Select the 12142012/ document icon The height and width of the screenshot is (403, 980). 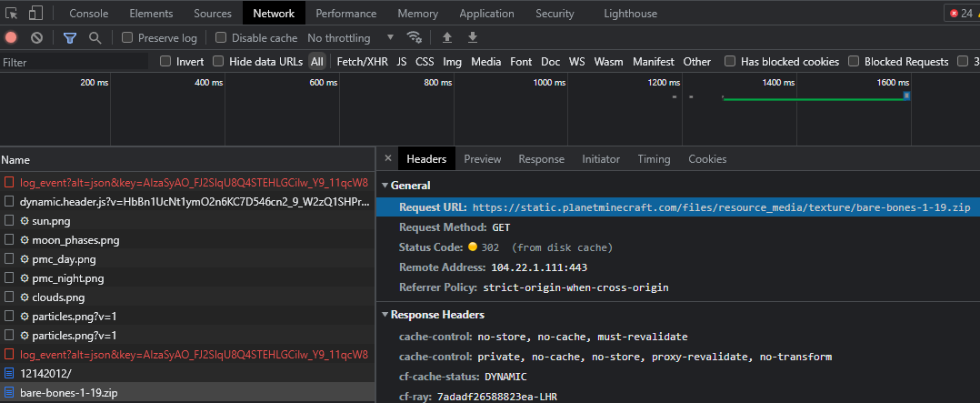coord(9,374)
